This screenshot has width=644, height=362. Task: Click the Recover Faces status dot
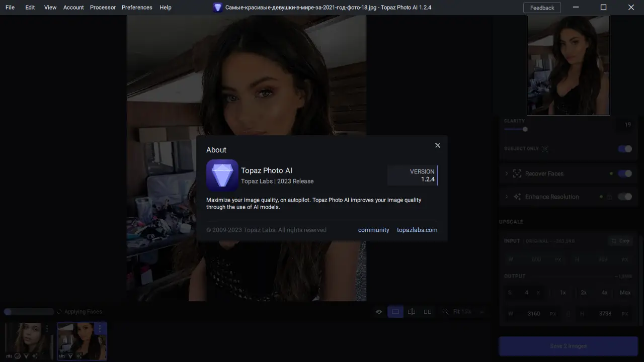pos(611,173)
